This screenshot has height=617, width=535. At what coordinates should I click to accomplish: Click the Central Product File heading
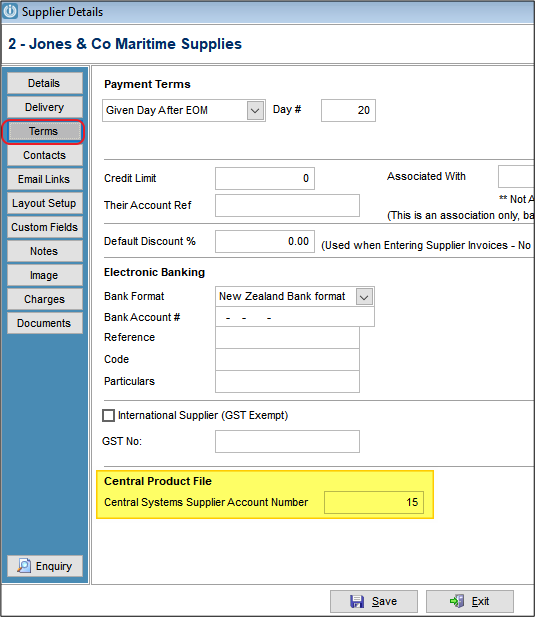(x=158, y=481)
